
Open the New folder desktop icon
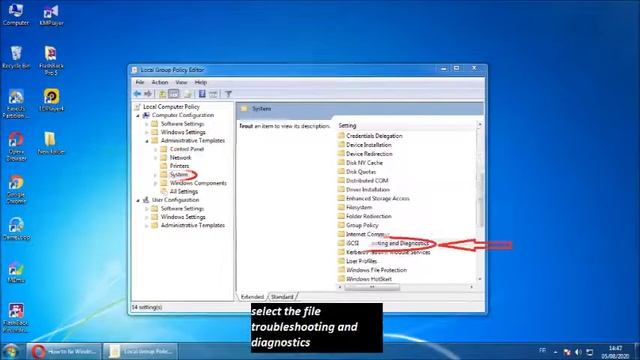[51, 143]
